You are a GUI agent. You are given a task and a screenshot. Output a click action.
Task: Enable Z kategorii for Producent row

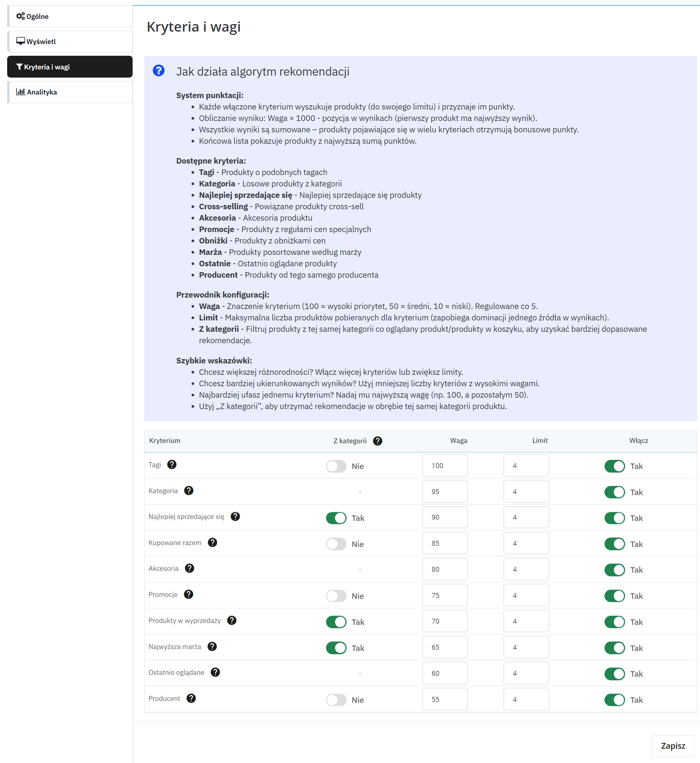tap(336, 699)
